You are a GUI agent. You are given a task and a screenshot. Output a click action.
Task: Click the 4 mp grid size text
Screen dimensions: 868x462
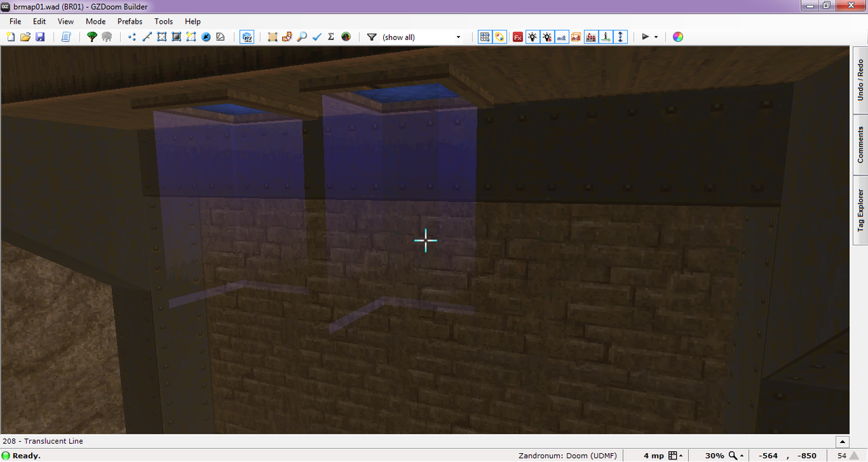(654, 456)
